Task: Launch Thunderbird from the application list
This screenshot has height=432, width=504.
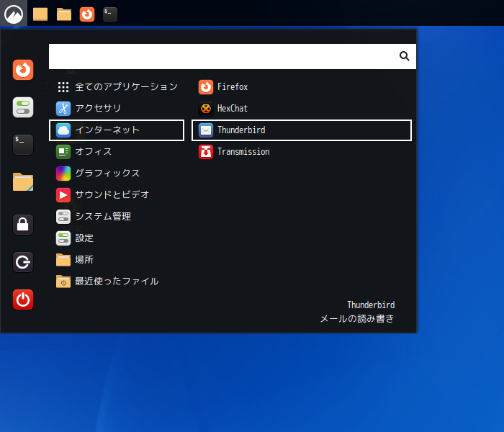Action: pos(302,130)
